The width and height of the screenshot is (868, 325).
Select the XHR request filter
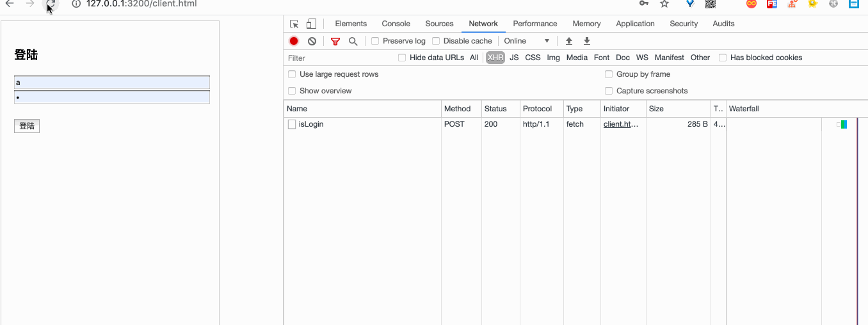pos(495,58)
